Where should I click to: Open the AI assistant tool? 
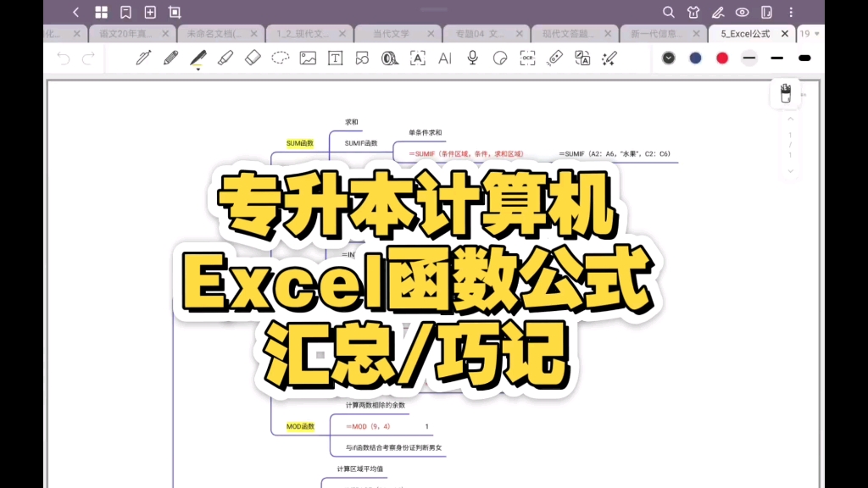coord(443,58)
